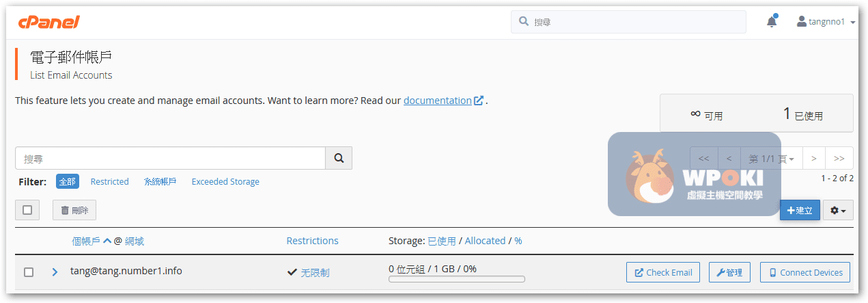The image size is (868, 303).
Task: Open the documentation link
Action: coord(437,101)
